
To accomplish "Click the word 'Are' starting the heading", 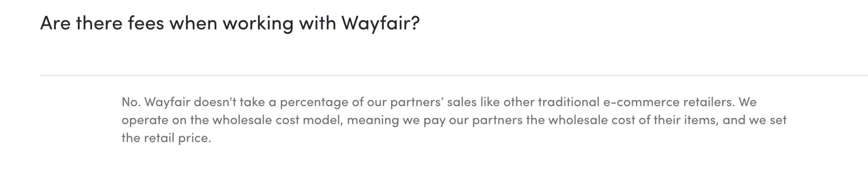I will point(55,23).
